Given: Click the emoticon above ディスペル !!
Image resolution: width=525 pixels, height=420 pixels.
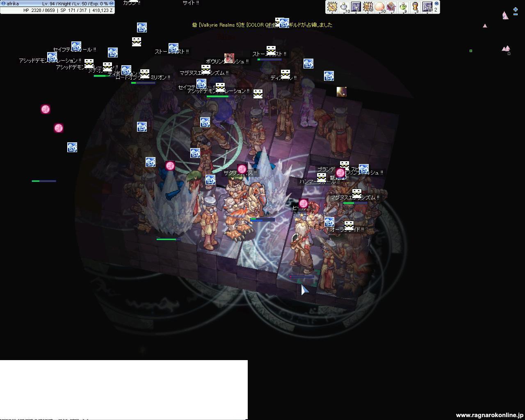Looking at the screenshot, I should (285, 74).
